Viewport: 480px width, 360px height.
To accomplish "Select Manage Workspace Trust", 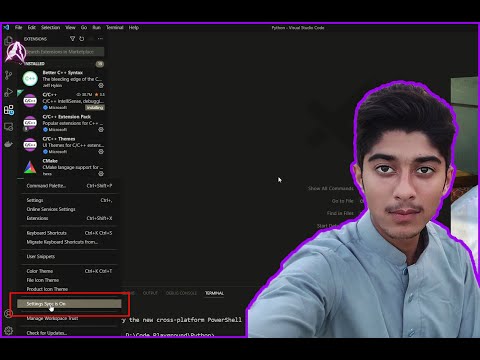I will [x=69, y=318].
